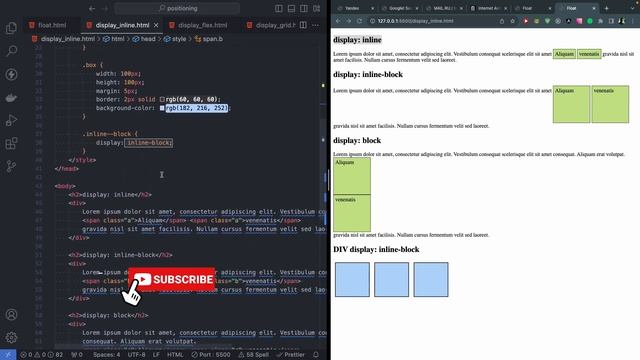Switch to the Internet Archive browser tab
This screenshot has height=360, width=640.
pos(489,8)
